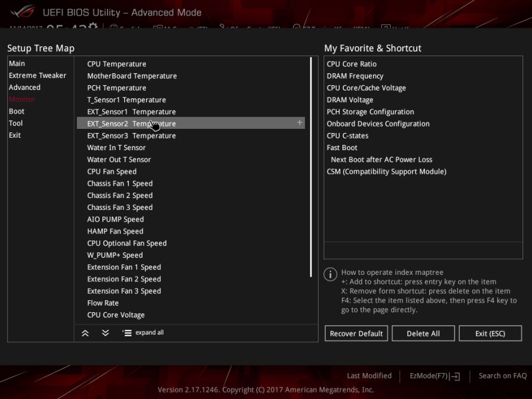The image size is (532, 399).
Task: Switch to EzMode (F7)
Action: (x=434, y=376)
